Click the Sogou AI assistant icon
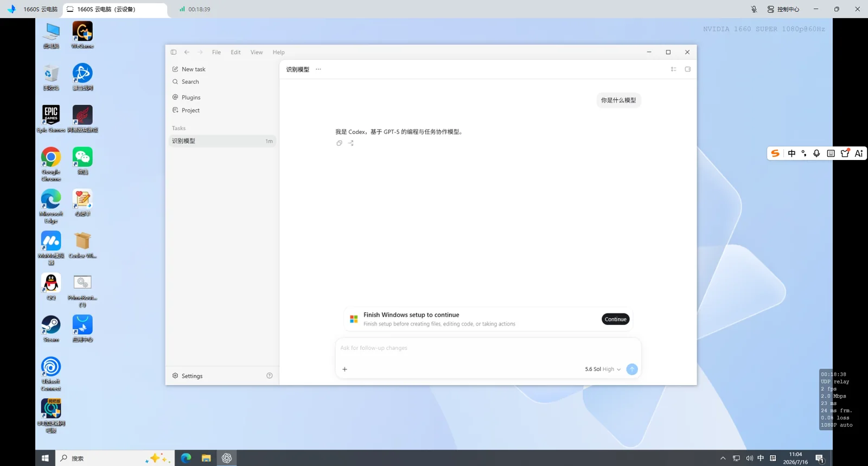 [859, 154]
